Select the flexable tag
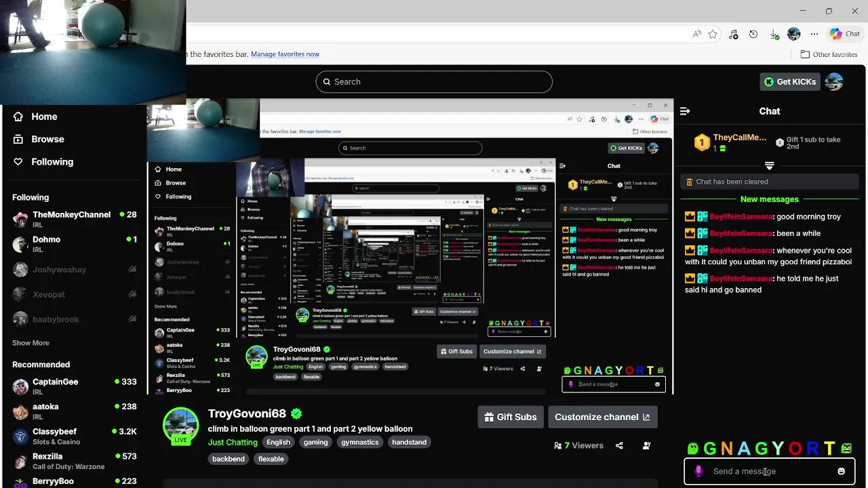The width and height of the screenshot is (868, 488). (271, 459)
